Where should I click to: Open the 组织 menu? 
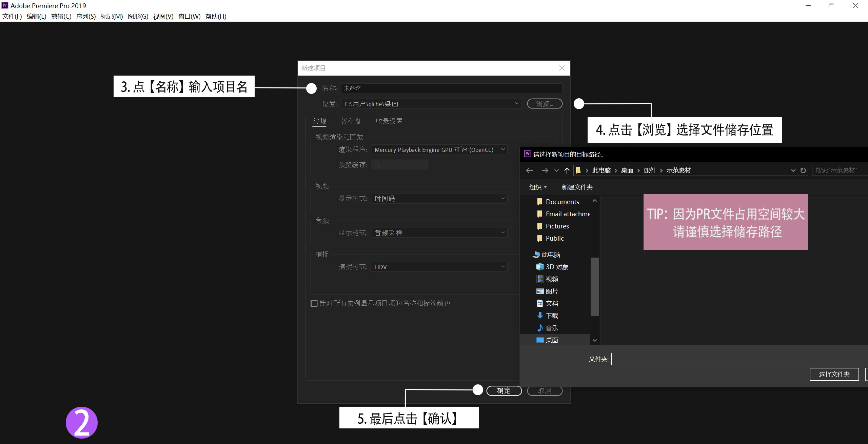(x=538, y=187)
